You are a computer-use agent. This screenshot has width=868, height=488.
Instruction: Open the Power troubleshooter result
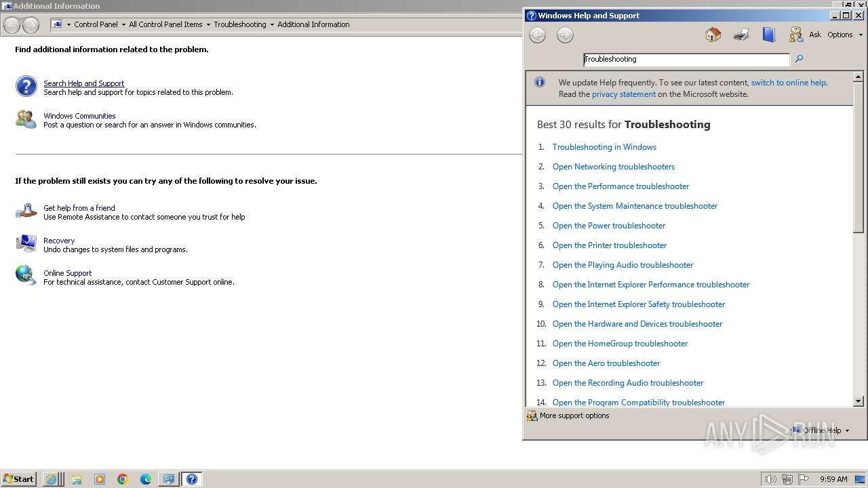point(609,226)
